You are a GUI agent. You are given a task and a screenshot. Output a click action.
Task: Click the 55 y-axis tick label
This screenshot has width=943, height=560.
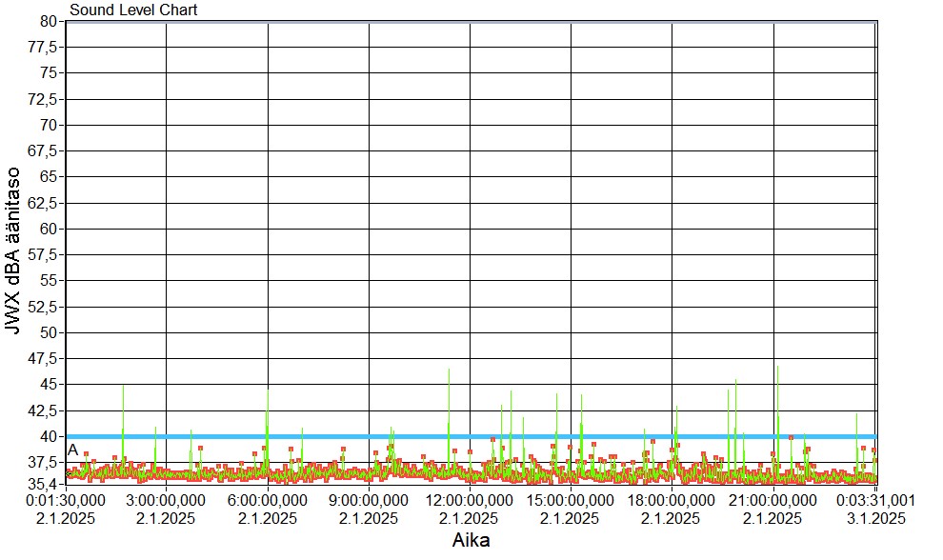coord(49,280)
